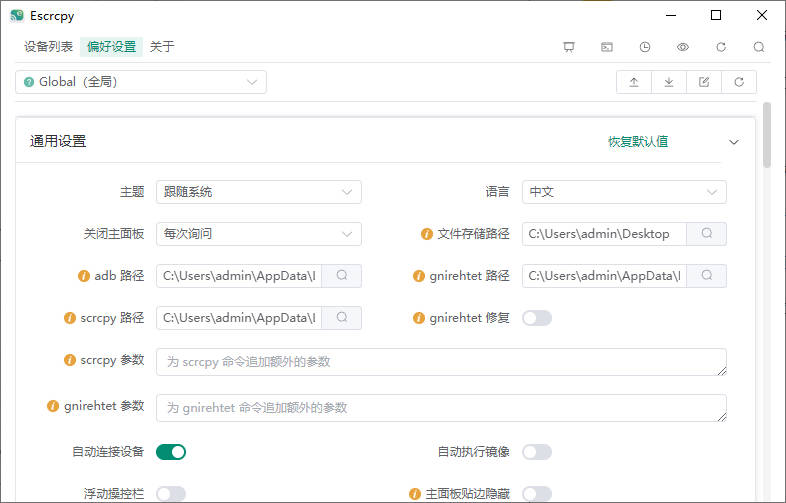Image resolution: width=786 pixels, height=503 pixels.
Task: Browse for the scrcpy 路径 file
Action: pos(341,318)
